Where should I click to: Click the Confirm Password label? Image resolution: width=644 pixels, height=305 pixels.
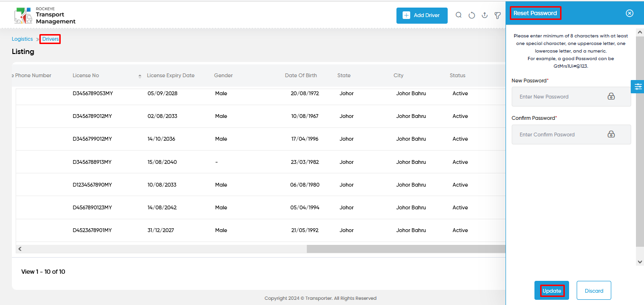tap(534, 118)
